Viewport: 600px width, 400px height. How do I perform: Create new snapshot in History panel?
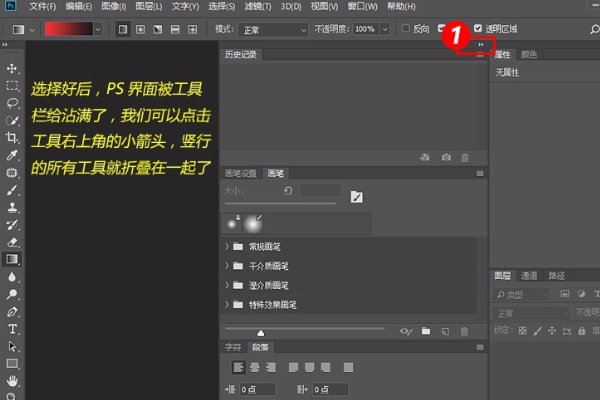click(x=446, y=157)
